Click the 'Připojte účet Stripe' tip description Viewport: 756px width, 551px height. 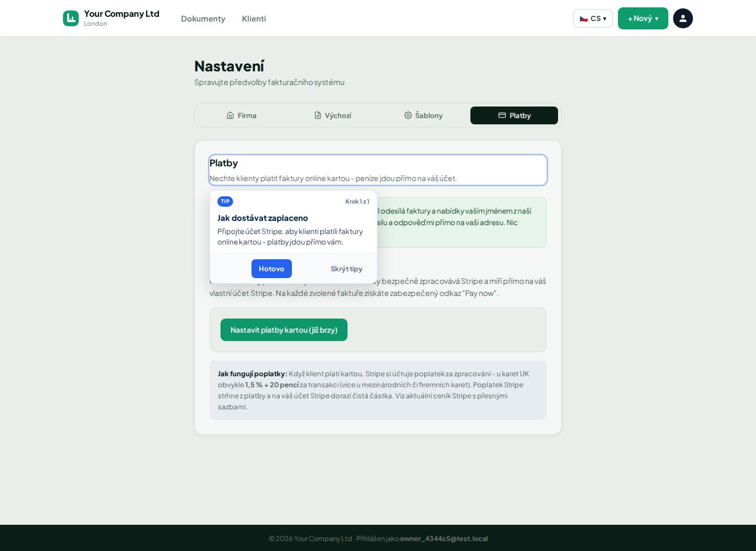[290, 237]
